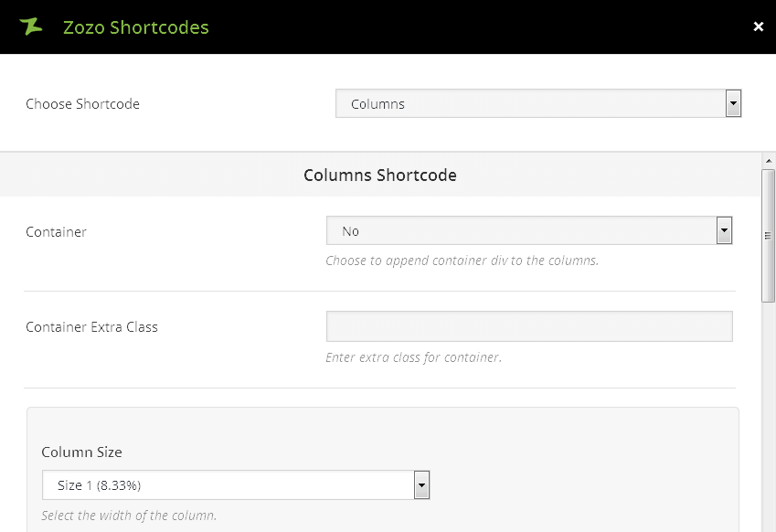Click the 'Select the width of the column' hint
This screenshot has width=776, height=532.
click(x=130, y=516)
